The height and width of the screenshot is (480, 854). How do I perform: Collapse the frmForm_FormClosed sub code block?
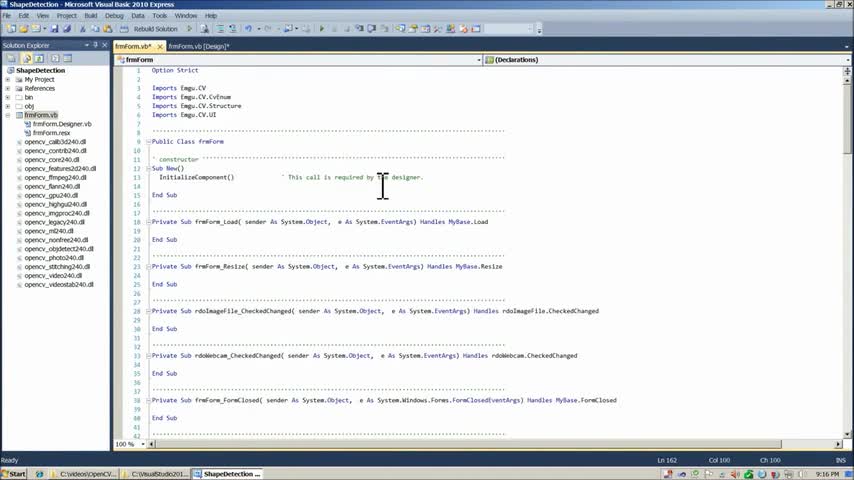148,400
